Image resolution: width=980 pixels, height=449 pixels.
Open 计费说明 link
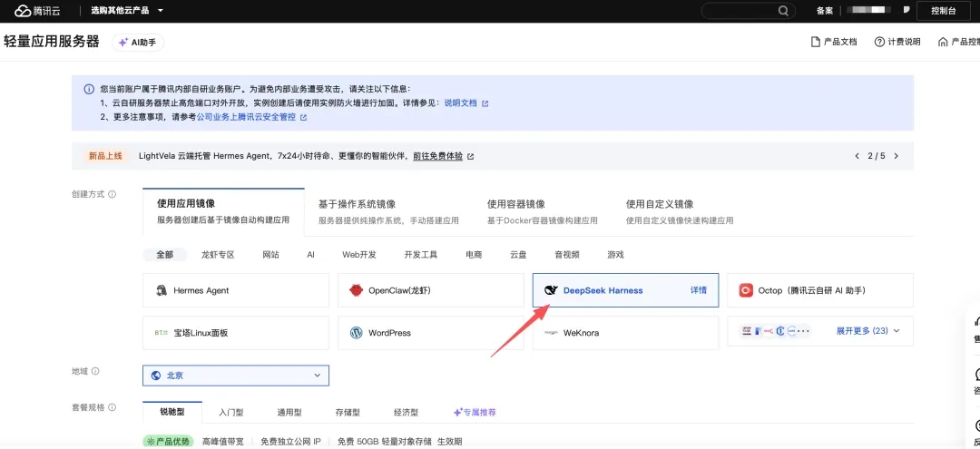pos(897,42)
